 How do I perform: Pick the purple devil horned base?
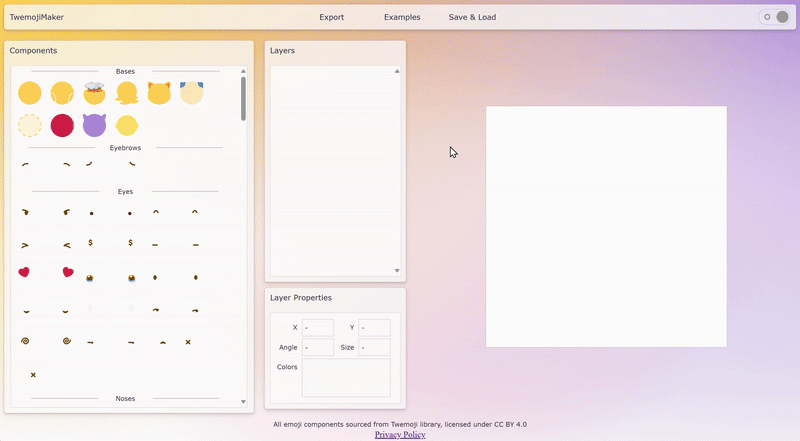pyautogui.click(x=94, y=125)
